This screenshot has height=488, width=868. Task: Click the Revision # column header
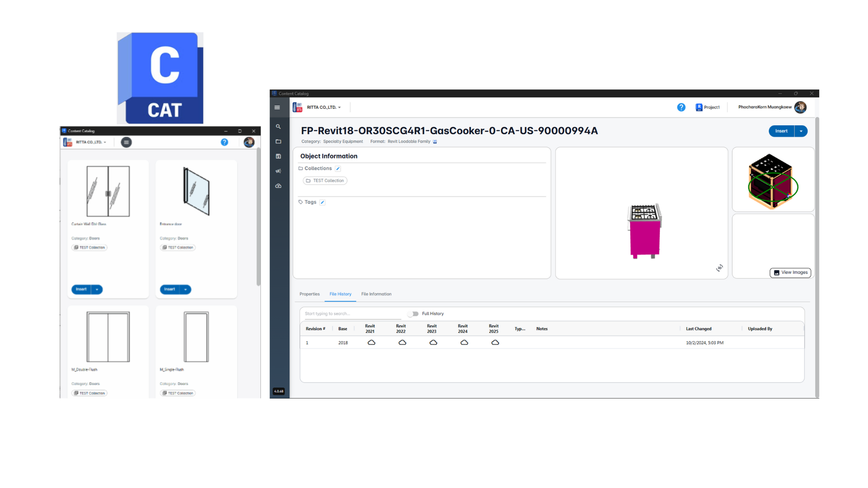(315, 329)
